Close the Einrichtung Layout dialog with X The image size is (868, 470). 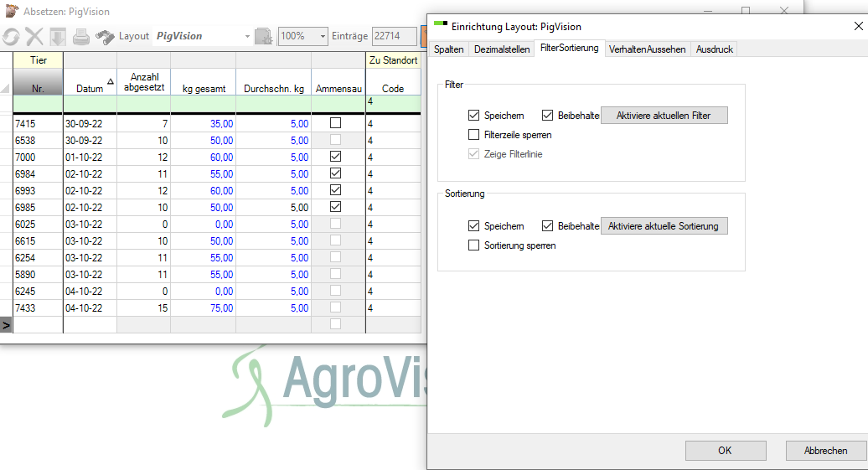[x=858, y=26]
